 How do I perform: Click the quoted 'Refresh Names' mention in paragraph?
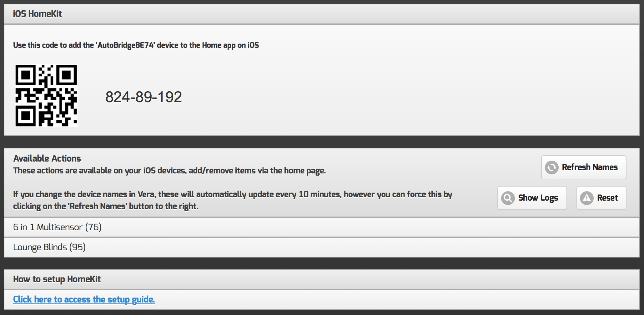[98, 206]
